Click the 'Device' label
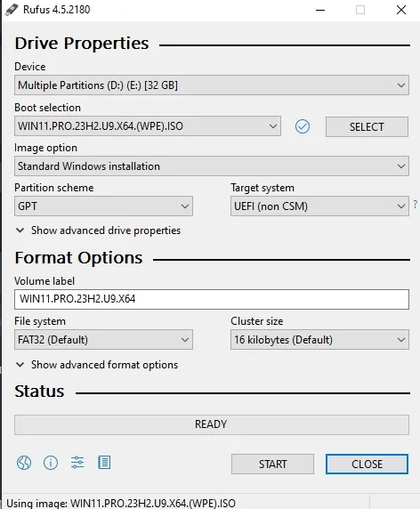This screenshot has height=509, width=420. point(30,67)
